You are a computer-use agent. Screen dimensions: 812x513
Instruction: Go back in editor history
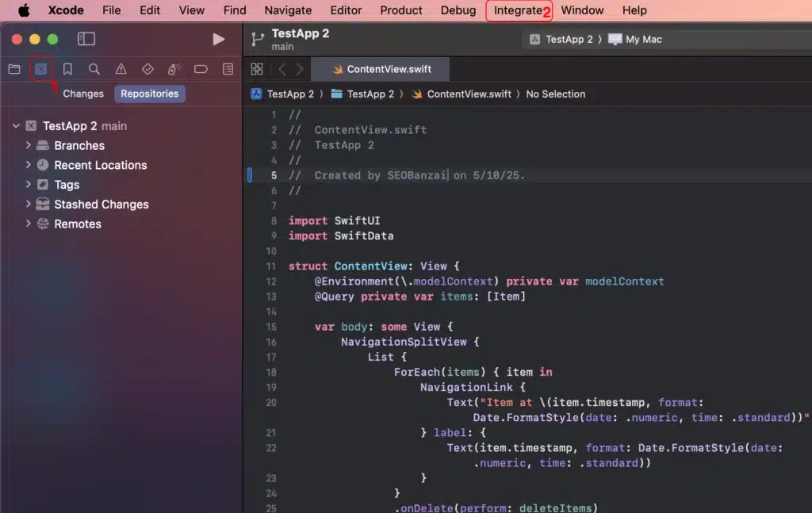282,69
